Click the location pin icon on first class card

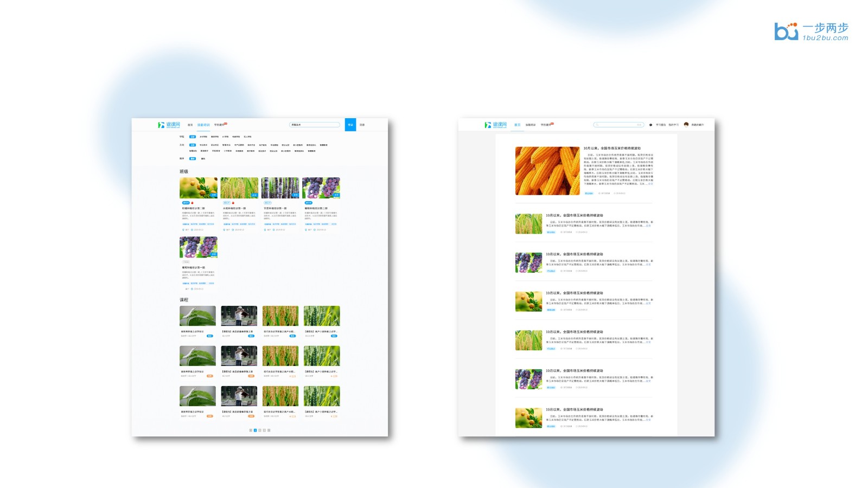(x=183, y=230)
